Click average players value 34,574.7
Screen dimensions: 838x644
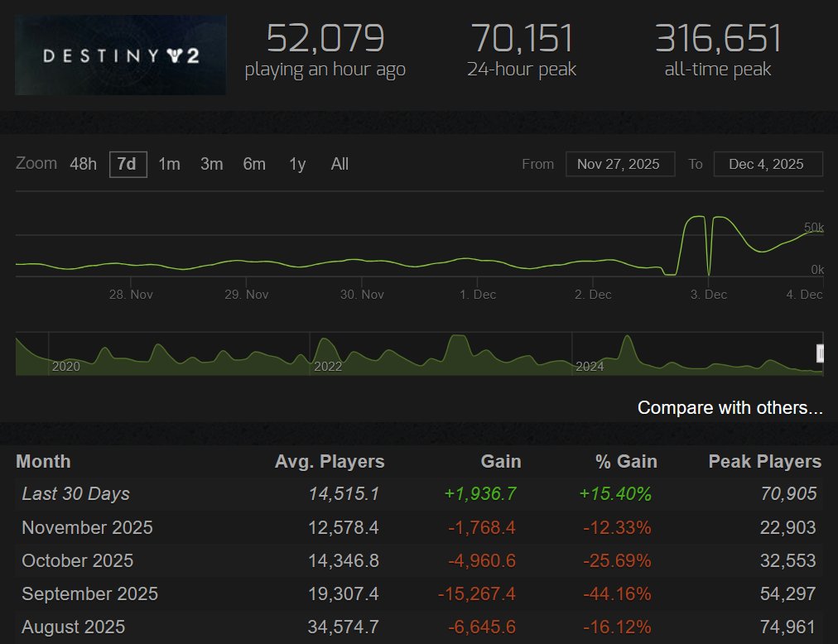click(344, 627)
